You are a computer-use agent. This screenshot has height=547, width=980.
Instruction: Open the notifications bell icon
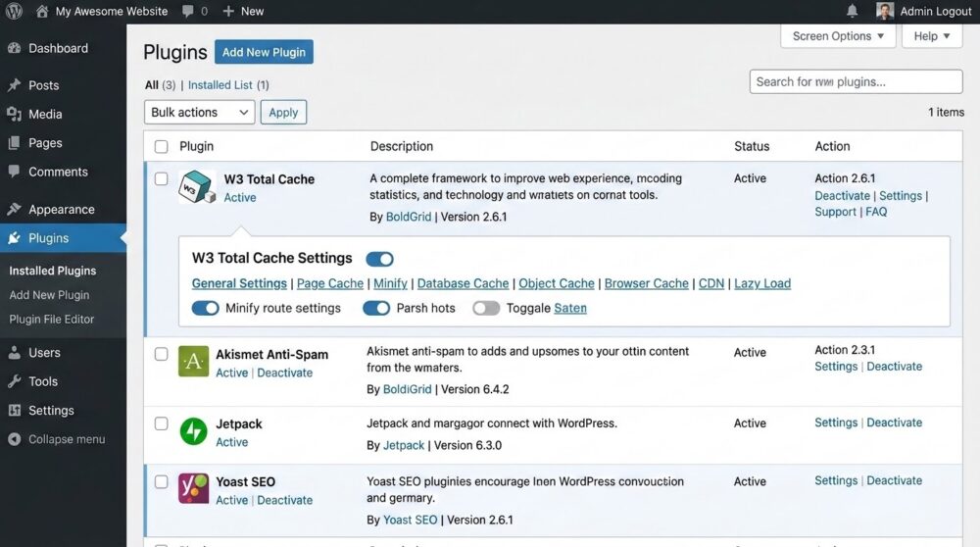852,11
